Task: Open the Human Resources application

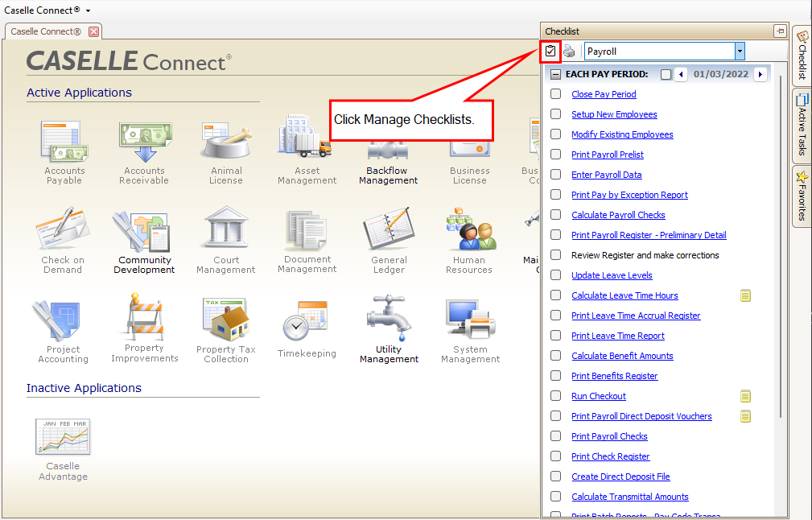Action: pyautogui.click(x=469, y=241)
